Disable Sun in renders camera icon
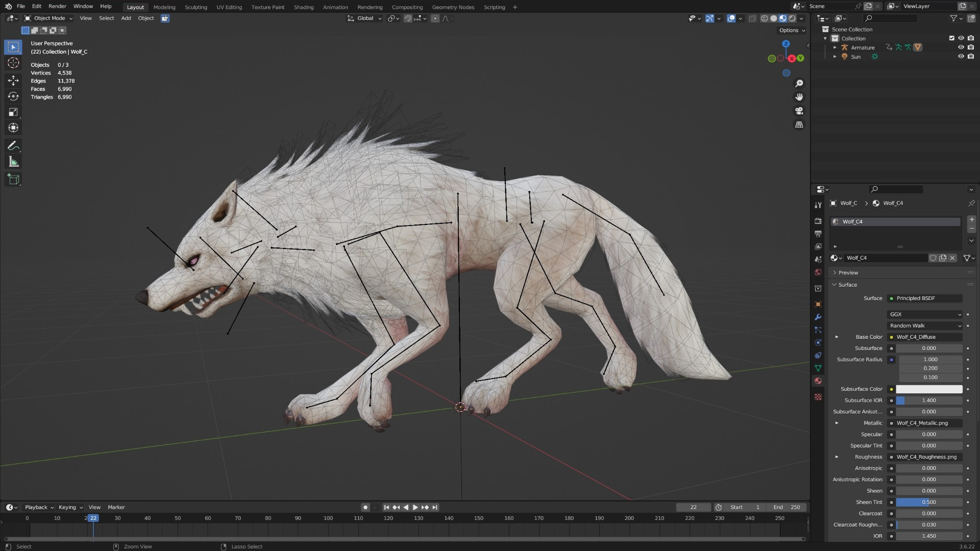Image resolution: width=980 pixels, height=551 pixels. click(970, 57)
